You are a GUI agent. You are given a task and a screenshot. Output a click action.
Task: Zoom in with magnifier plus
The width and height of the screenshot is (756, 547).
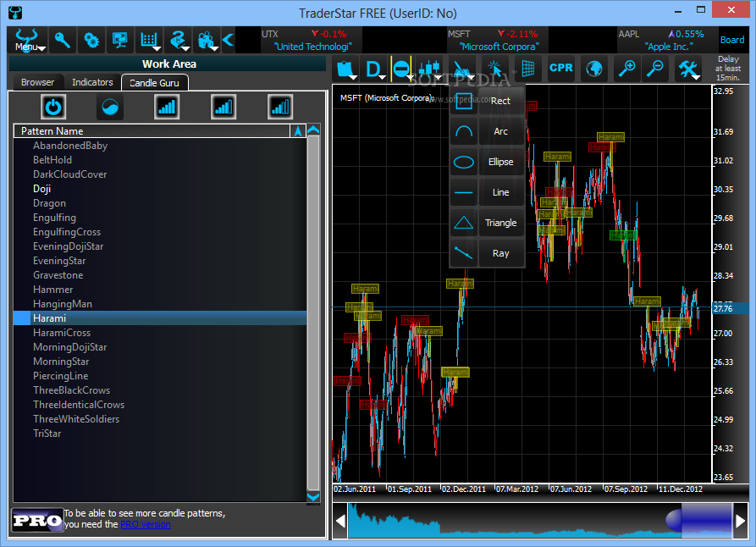[626, 69]
